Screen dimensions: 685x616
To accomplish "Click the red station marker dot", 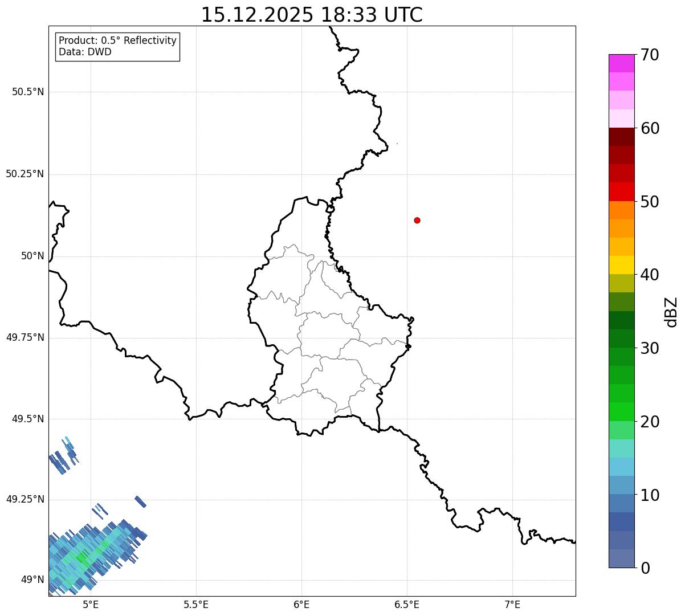I will pos(417,220).
